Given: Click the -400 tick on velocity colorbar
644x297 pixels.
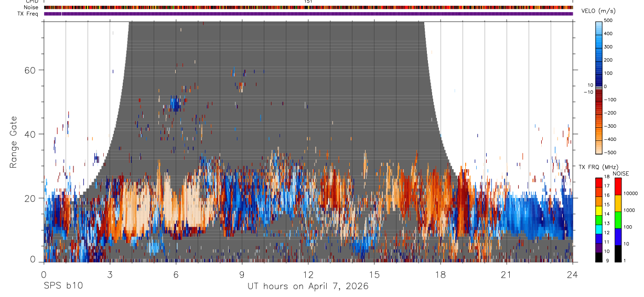Looking at the screenshot, I should (609, 139).
